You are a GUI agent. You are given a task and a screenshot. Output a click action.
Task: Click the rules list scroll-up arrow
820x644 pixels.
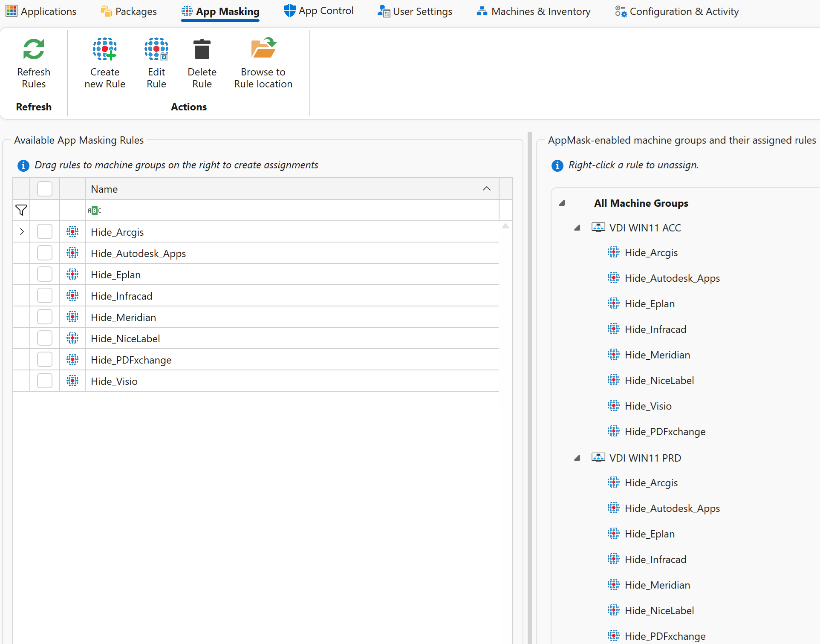505,226
